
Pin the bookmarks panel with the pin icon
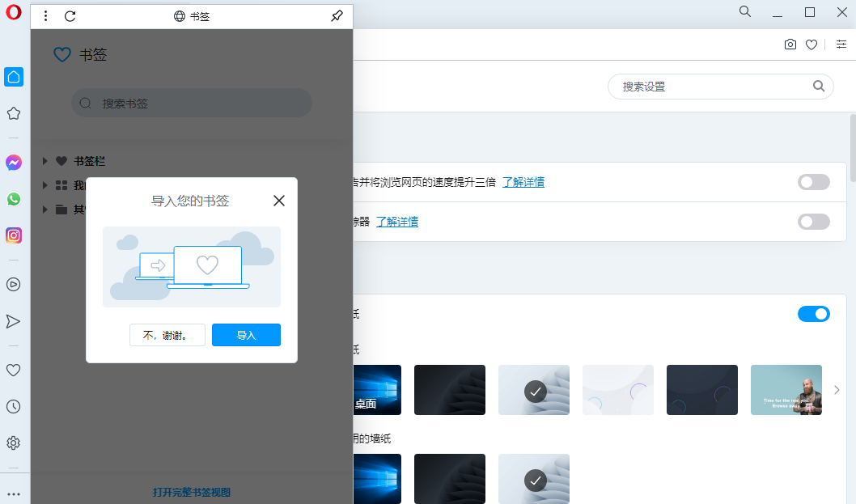[x=337, y=15]
